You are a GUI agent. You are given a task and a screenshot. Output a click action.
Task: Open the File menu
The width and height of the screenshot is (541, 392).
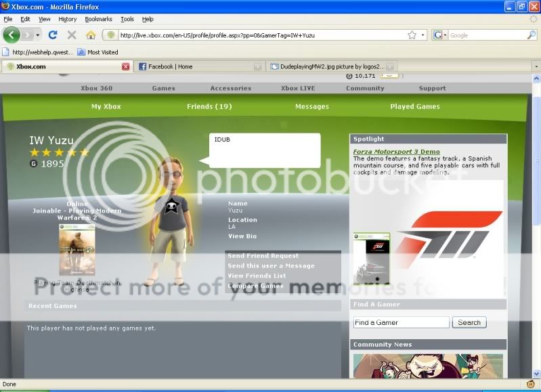(8, 19)
